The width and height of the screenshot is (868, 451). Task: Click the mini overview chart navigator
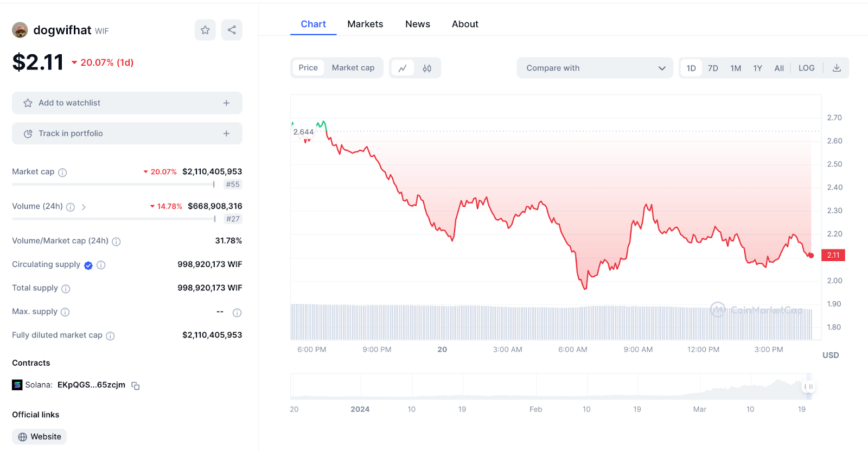[551, 387]
